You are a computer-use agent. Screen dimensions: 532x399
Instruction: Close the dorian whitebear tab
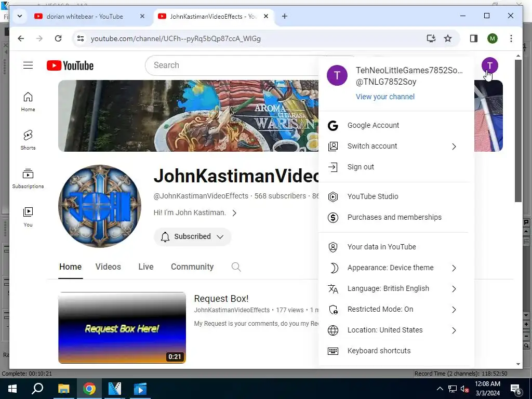[142, 16]
